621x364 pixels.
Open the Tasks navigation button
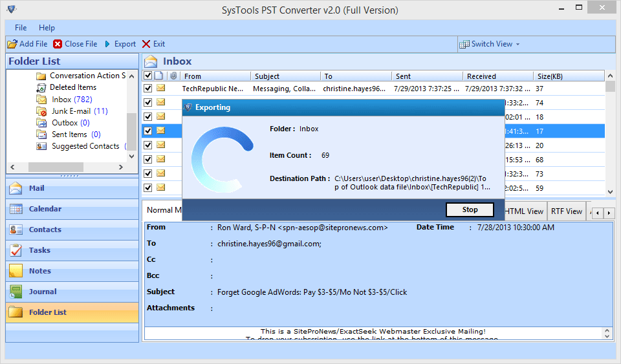tap(72, 250)
